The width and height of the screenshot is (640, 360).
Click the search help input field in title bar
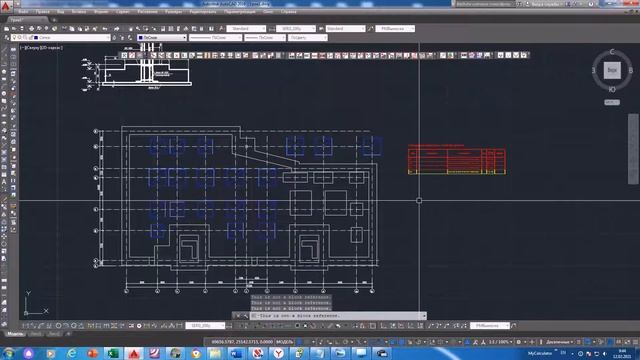[x=484, y=4]
